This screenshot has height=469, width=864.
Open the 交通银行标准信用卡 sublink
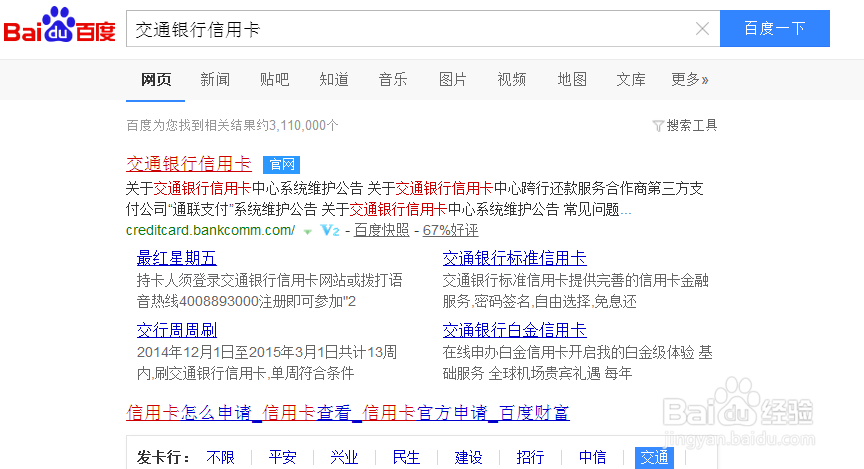514,258
